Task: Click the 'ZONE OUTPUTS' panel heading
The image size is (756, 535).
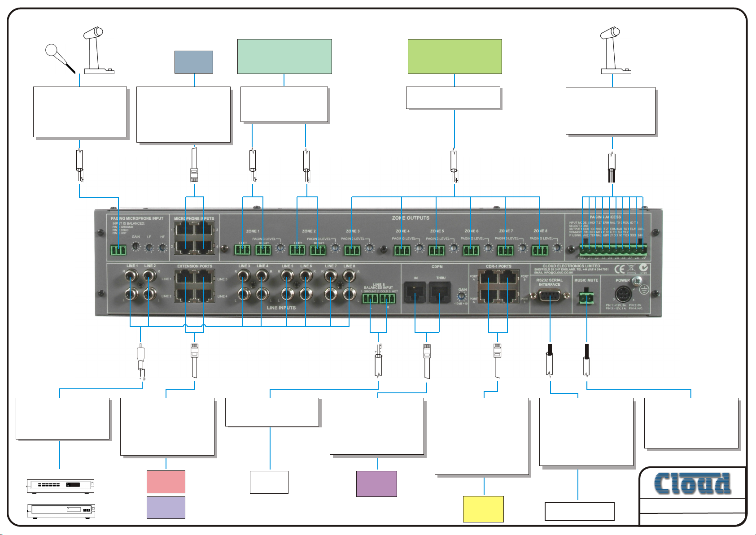Action: 411,218
